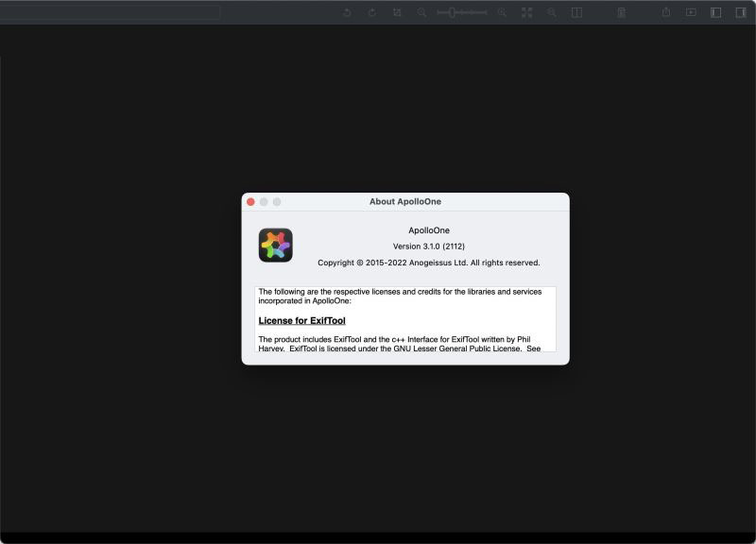Click the zoom out magnifier icon
Viewport: 756px width, 544px height.
[421, 12]
